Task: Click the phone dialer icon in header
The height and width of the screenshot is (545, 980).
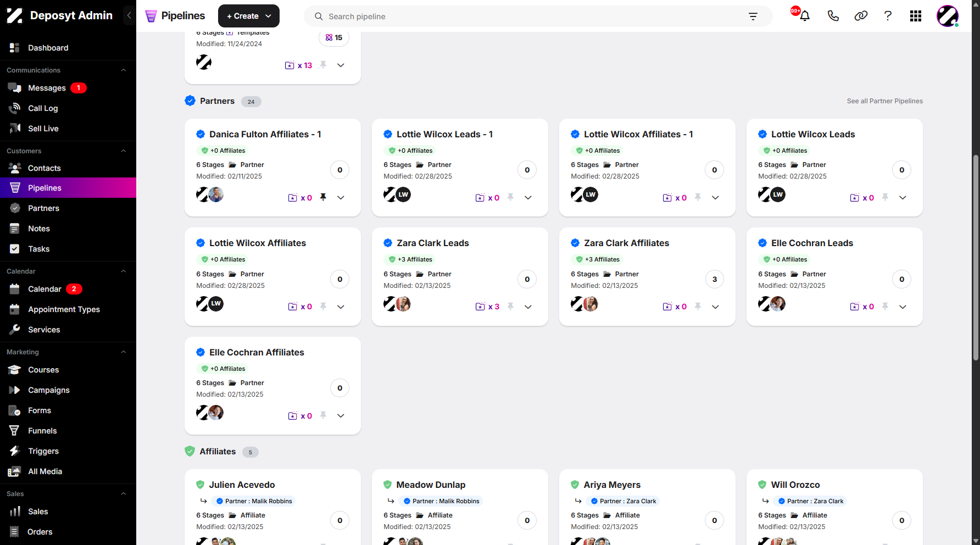Action: tap(833, 16)
